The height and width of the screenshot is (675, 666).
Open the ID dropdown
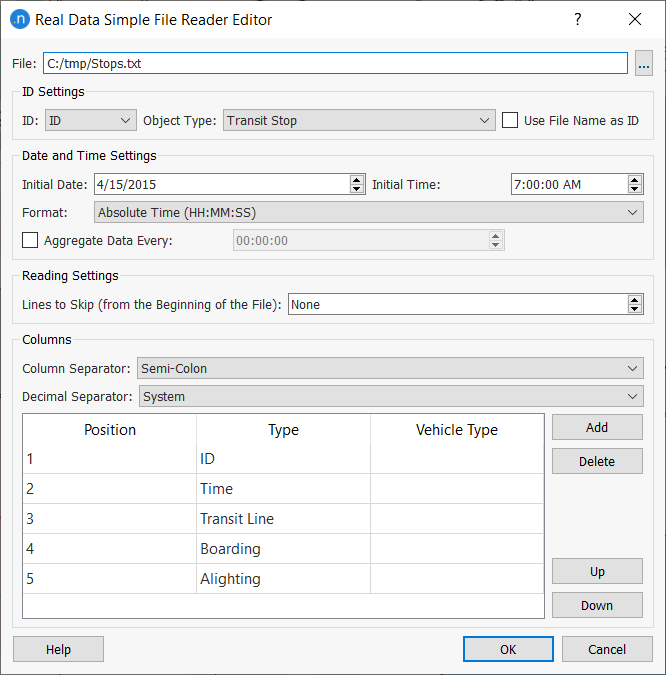[x=91, y=120]
